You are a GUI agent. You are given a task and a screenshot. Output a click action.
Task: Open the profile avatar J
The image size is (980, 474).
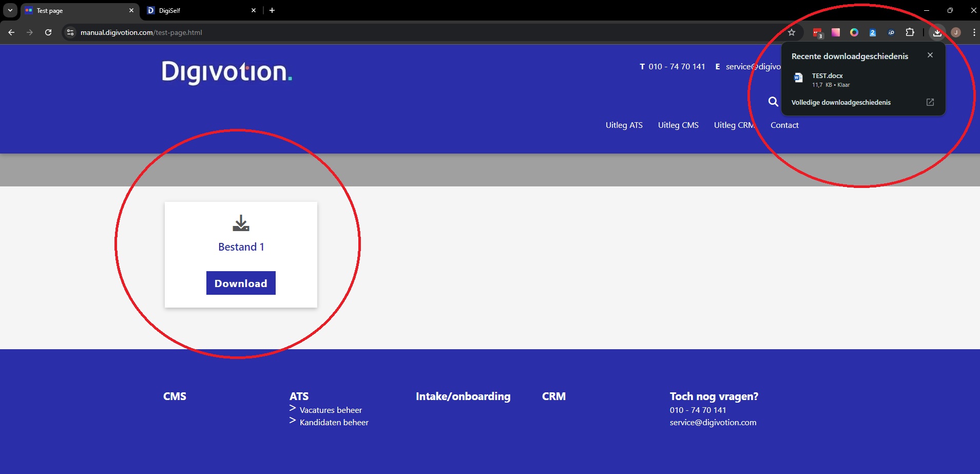click(955, 32)
